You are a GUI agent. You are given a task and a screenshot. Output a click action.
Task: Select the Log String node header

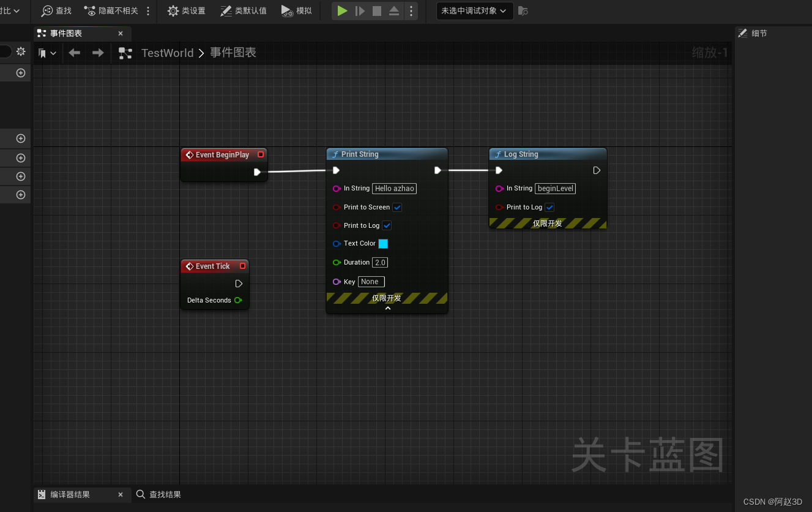548,154
